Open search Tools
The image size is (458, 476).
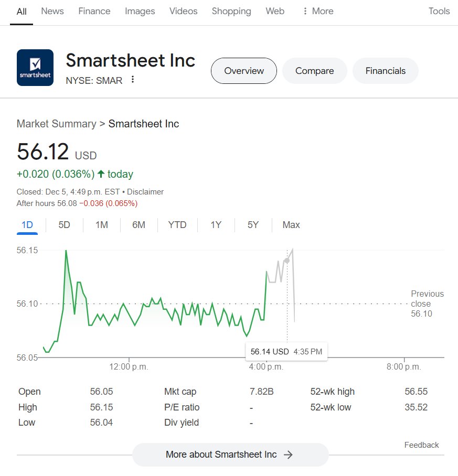click(439, 11)
